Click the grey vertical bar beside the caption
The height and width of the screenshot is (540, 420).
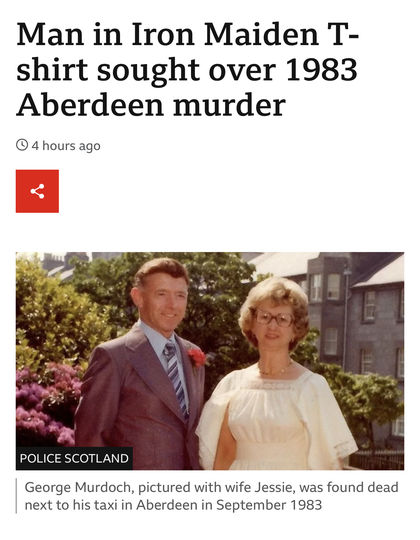17,496
